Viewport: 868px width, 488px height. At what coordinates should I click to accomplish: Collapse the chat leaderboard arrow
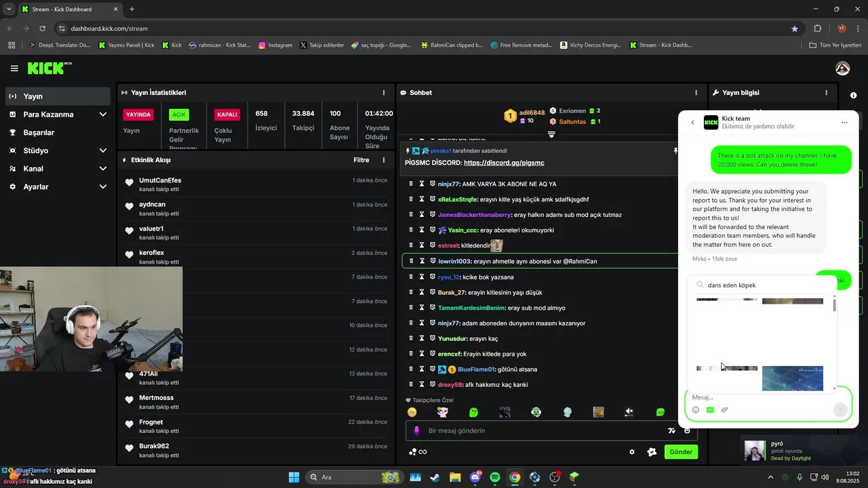pyautogui.click(x=551, y=134)
